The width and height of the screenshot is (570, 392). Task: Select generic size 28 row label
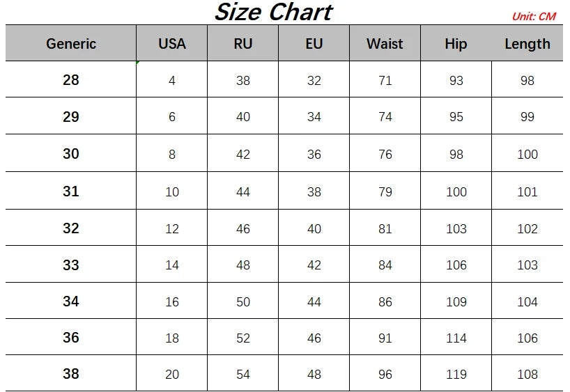[x=71, y=80]
